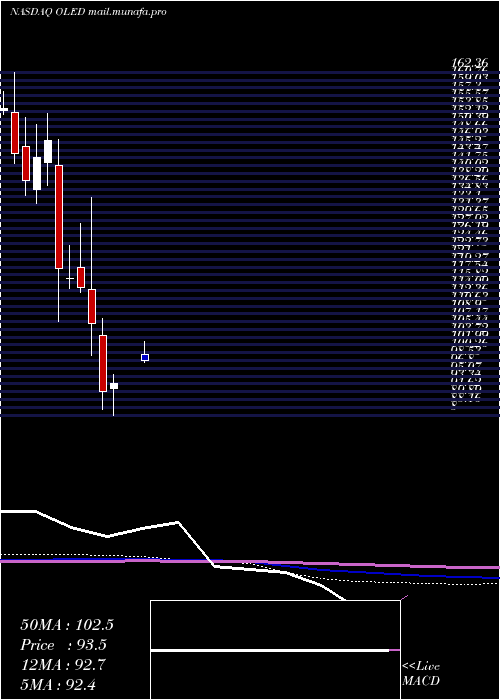Image resolution: width=500 pixels, height=700 pixels.
Task: Select the 12MA : 92.7 readout
Action: (63, 665)
